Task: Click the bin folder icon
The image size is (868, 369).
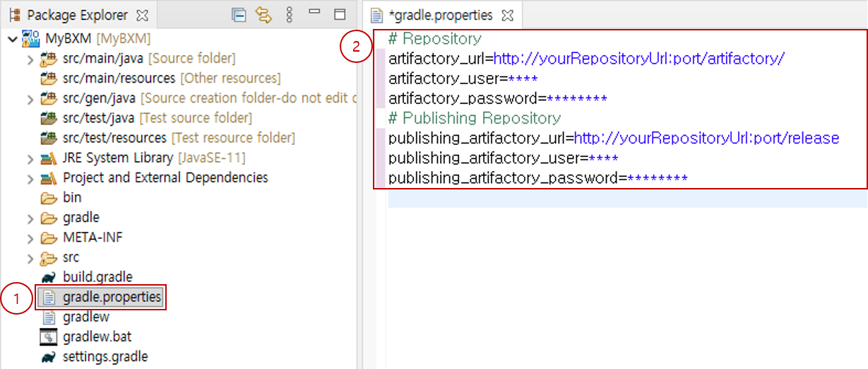Action: pyautogui.click(x=49, y=198)
